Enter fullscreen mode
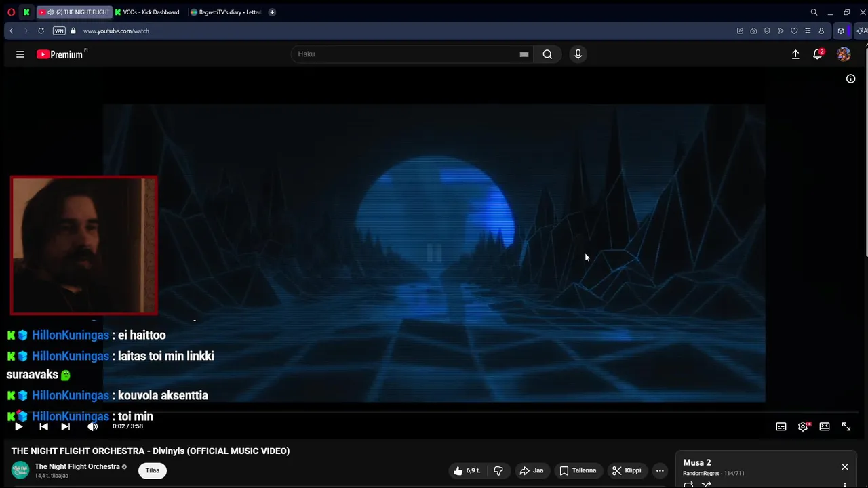Image resolution: width=868 pixels, height=488 pixels. click(846, 426)
